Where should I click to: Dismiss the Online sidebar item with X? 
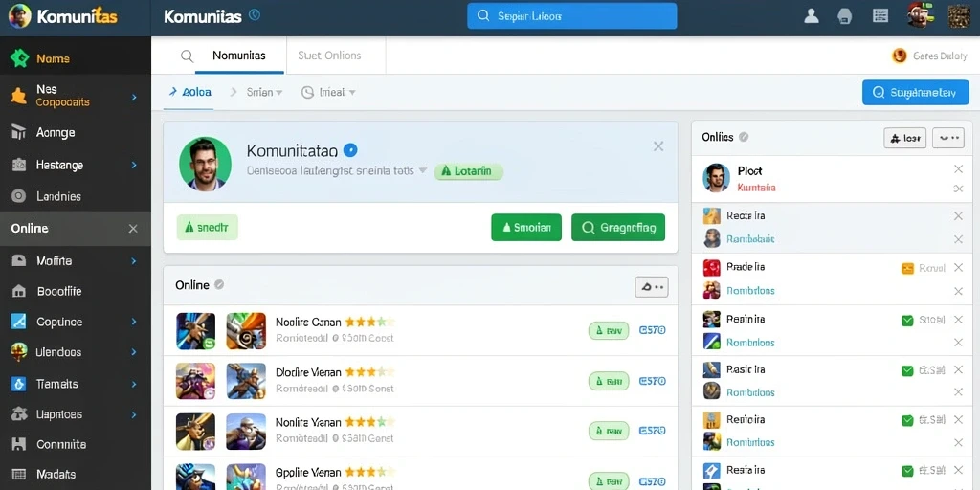tap(133, 229)
